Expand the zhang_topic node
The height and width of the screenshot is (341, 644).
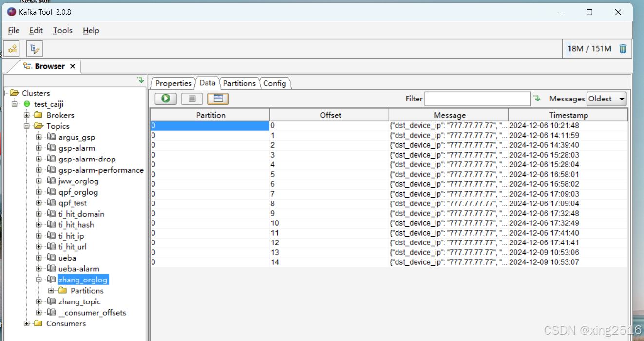click(39, 301)
